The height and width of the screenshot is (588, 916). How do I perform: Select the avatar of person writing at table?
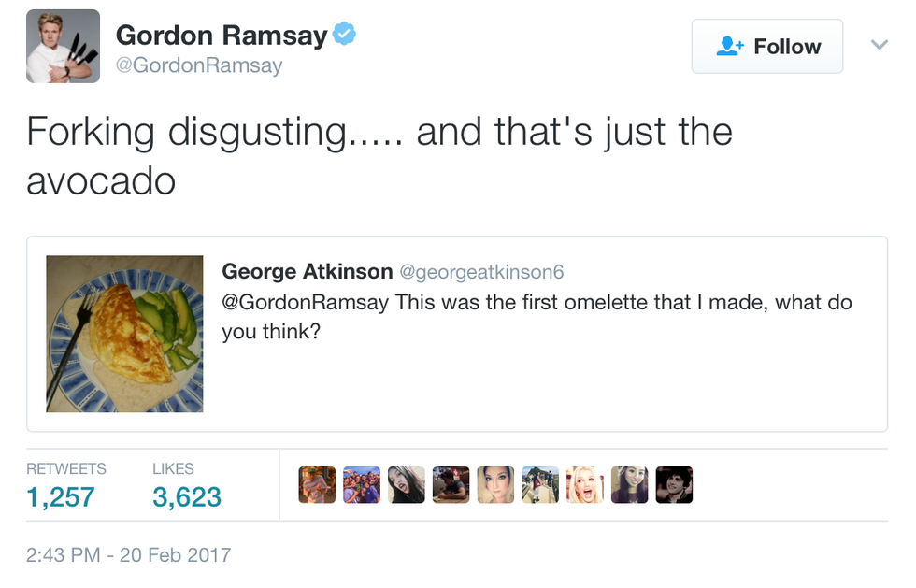coord(451,485)
